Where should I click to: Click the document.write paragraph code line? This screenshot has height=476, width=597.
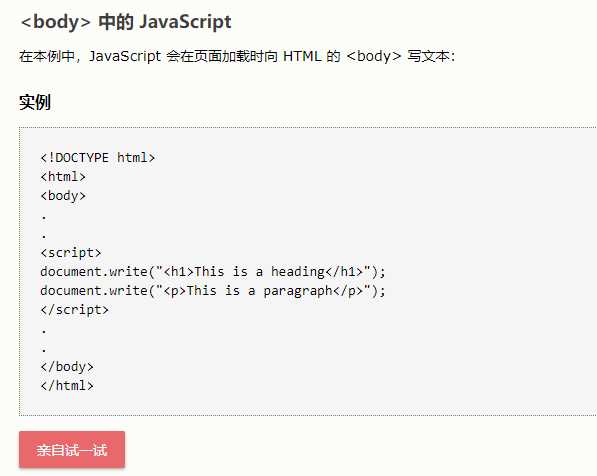pos(213,291)
